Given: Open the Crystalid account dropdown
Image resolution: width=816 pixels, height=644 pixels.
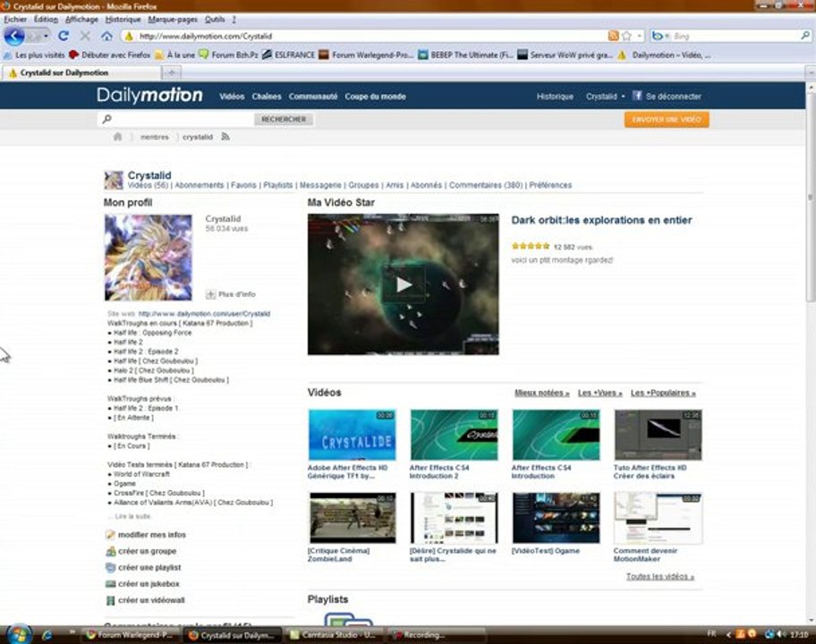Looking at the screenshot, I should [x=605, y=97].
